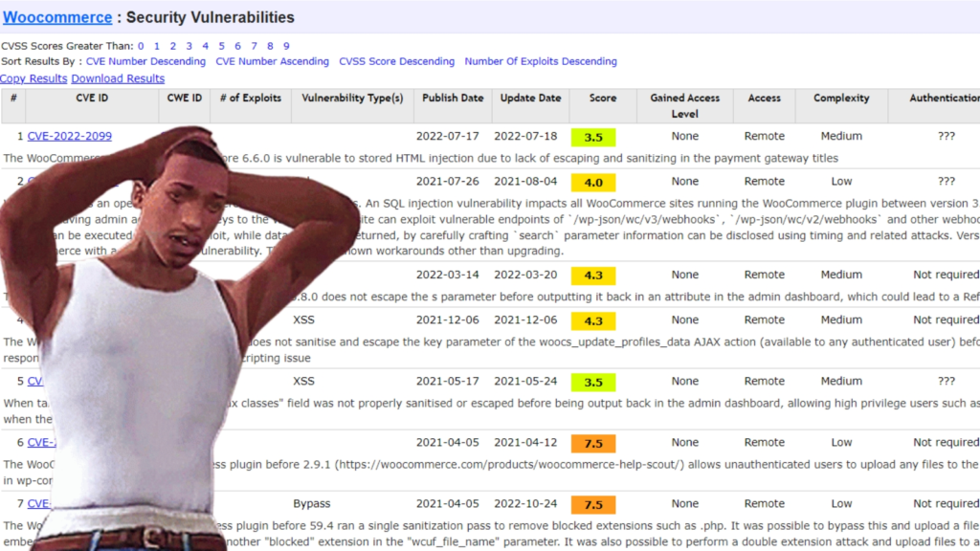Click the 3.5 score badge dated 2021-05-17
This screenshot has width=980, height=551.
click(x=593, y=383)
